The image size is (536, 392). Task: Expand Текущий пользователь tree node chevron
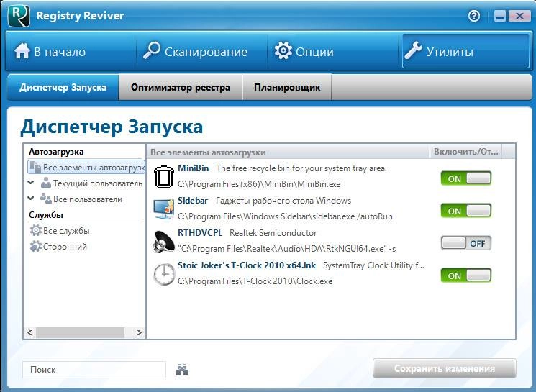31,183
